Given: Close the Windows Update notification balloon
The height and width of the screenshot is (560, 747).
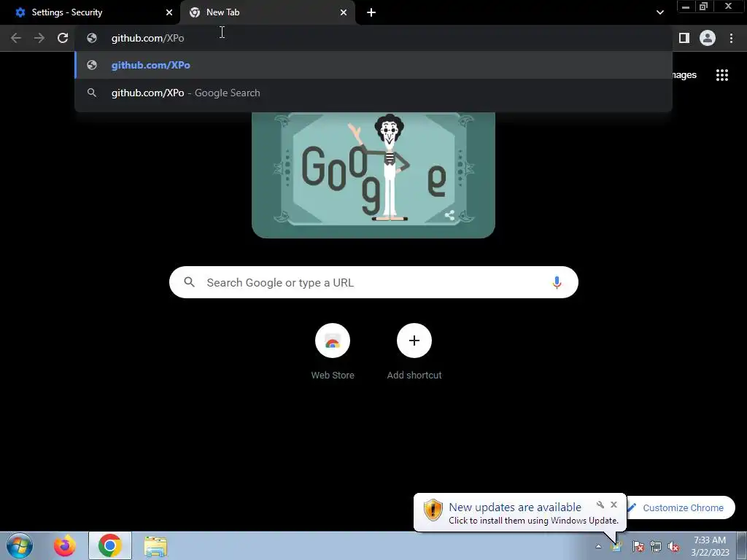Looking at the screenshot, I should pyautogui.click(x=614, y=505).
